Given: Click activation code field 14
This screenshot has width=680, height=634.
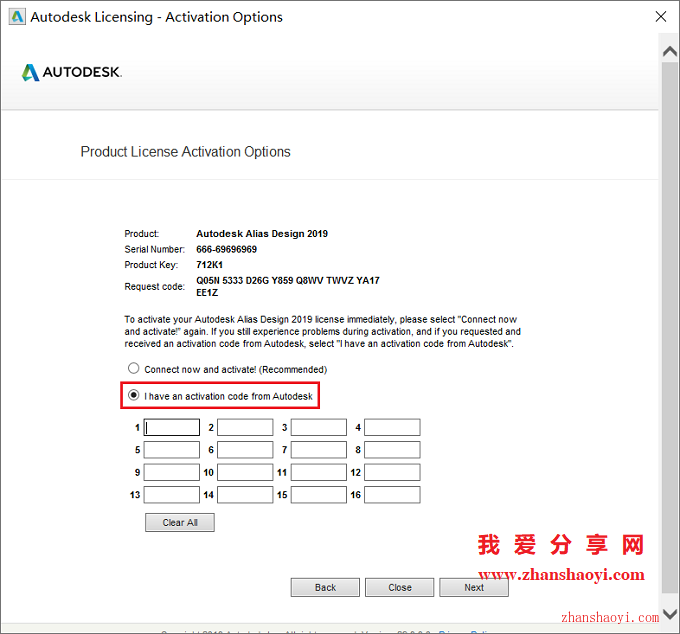Looking at the screenshot, I should [x=245, y=495].
